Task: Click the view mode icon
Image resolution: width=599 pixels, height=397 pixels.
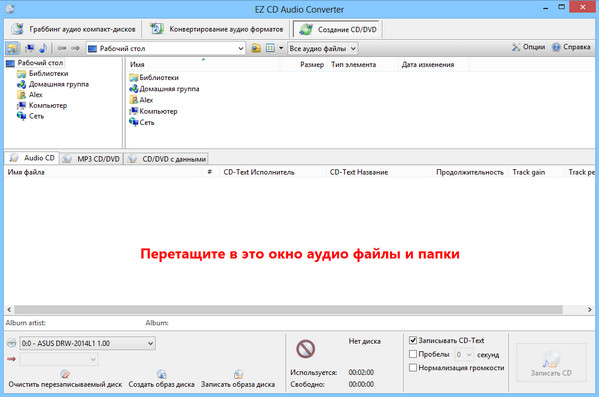Action: (x=270, y=48)
